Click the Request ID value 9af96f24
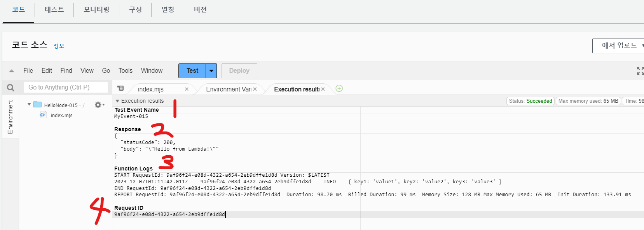This screenshot has height=230, width=644. 169,214
